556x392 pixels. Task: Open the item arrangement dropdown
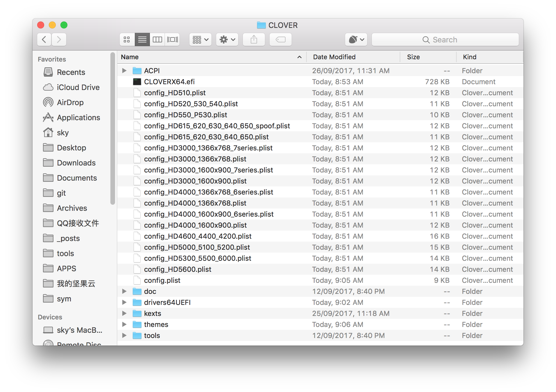point(200,39)
